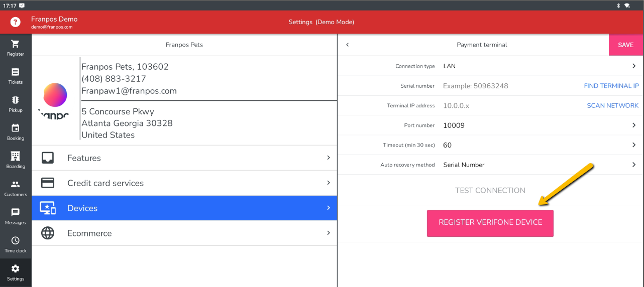
Task: Click the help question mark icon
Action: (16, 22)
